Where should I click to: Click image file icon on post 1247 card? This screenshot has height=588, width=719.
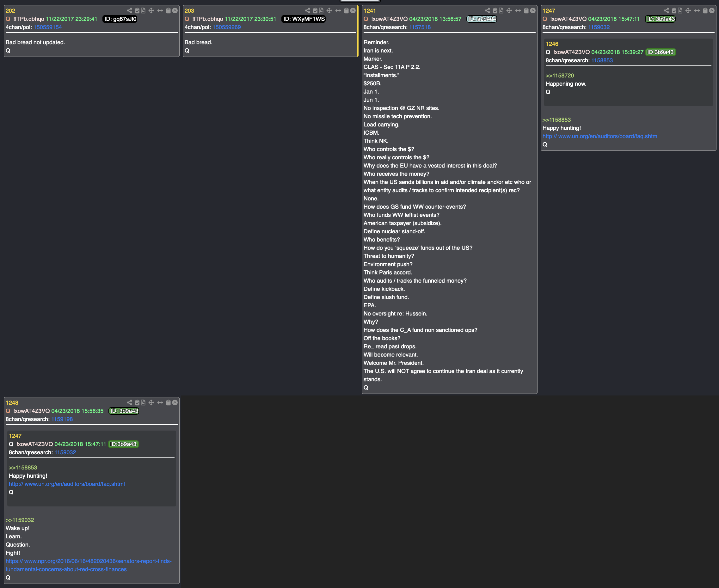coord(680,10)
